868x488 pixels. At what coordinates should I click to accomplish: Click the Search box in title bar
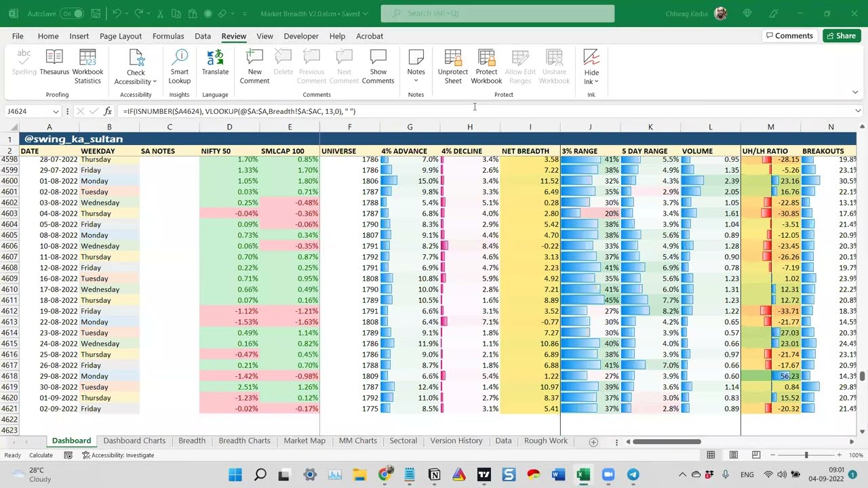point(498,14)
